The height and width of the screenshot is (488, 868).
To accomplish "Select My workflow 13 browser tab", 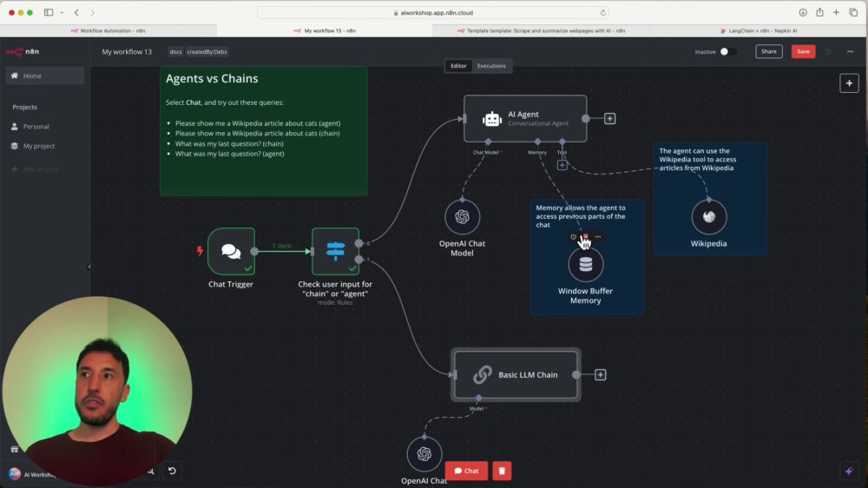I will (325, 31).
